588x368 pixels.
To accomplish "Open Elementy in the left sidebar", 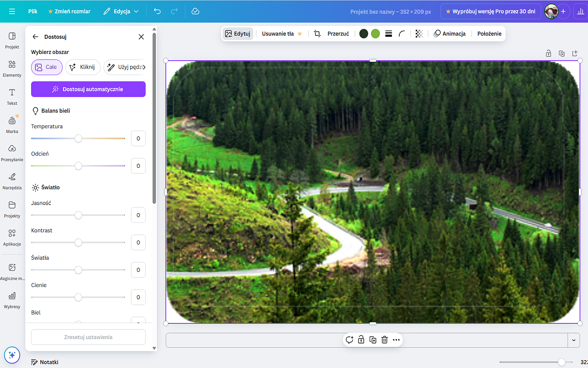I will (12, 68).
